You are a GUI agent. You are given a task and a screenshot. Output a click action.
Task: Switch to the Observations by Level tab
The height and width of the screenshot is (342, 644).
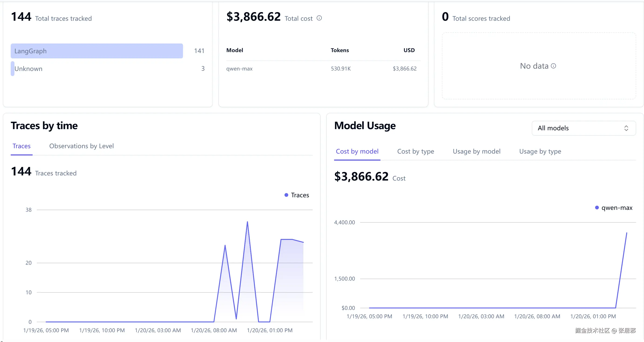click(x=81, y=146)
